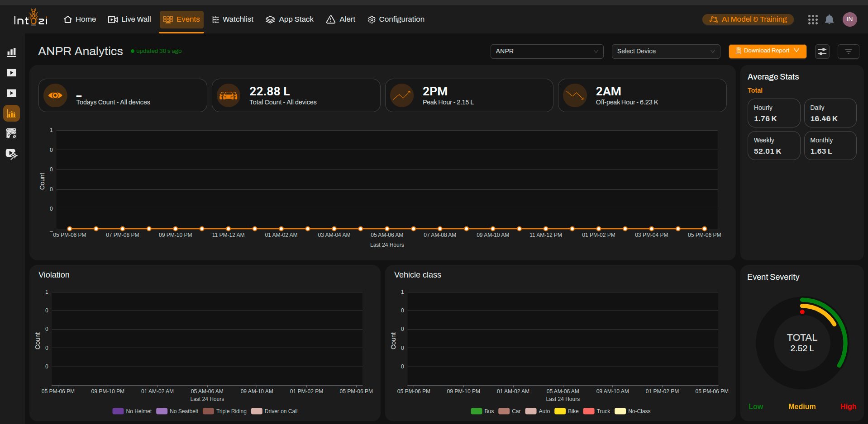Select the video enhancement sparkle icon in sidebar

(12, 154)
